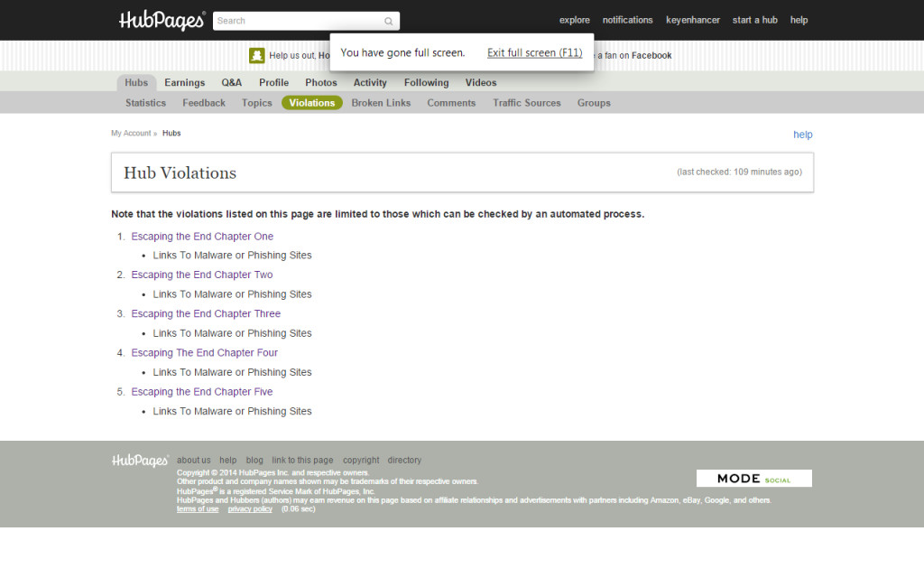Select the Feedback sub-tab
The width and height of the screenshot is (924, 578).
coord(204,103)
